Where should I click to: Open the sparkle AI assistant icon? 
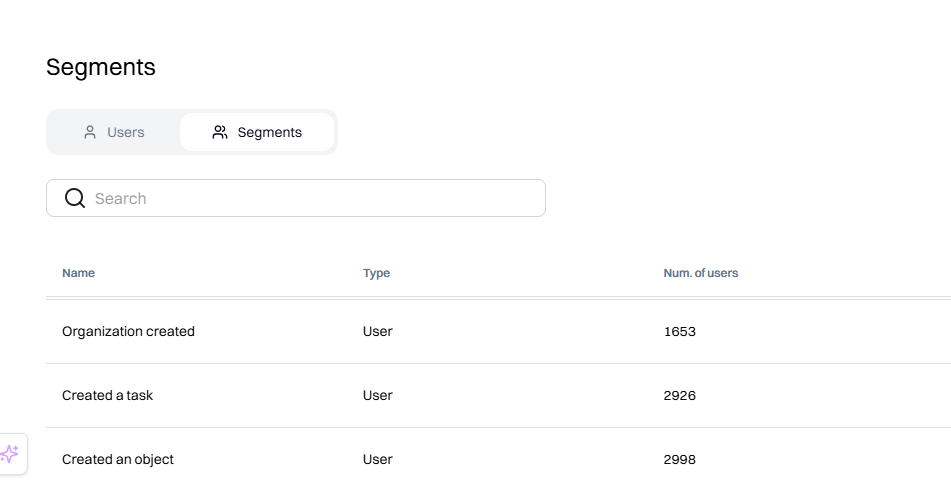(x=10, y=454)
